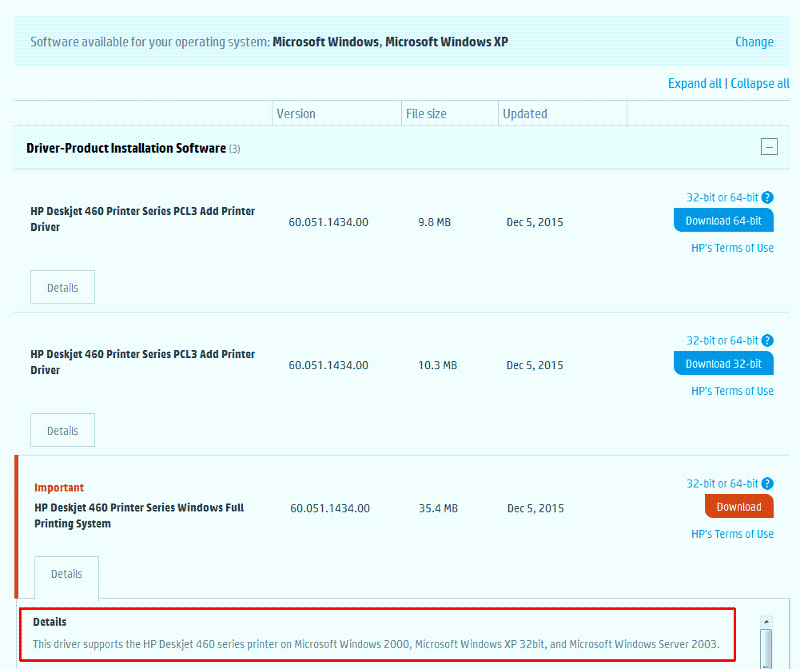The image size is (800, 669).
Task: Click the '32-bit or 64-bit' link above Download 64-bit
Action: [x=722, y=198]
